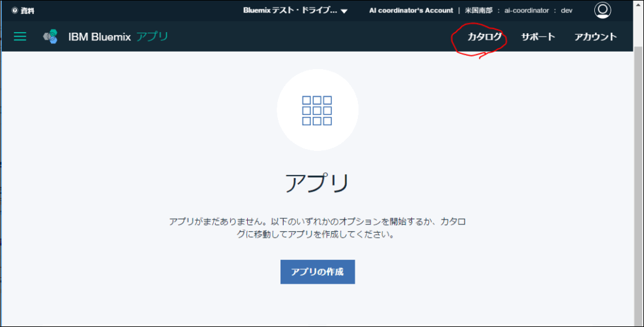Screen dimensions: 644x327
Task: Click the apps grid icon in circle
Action: [x=318, y=110]
